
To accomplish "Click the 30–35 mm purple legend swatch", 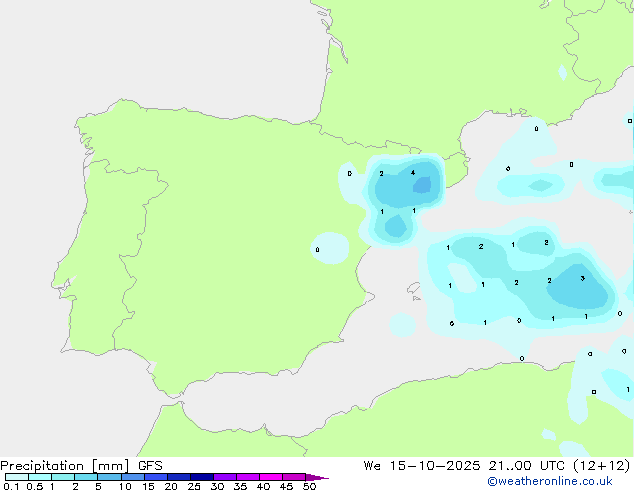I will pyautogui.click(x=225, y=477).
